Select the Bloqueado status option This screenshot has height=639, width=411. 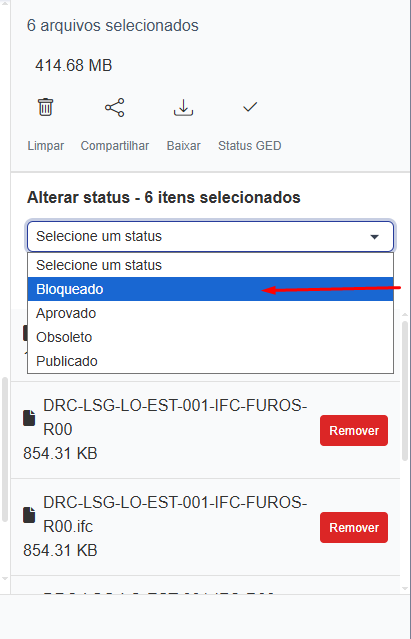click(x=211, y=289)
